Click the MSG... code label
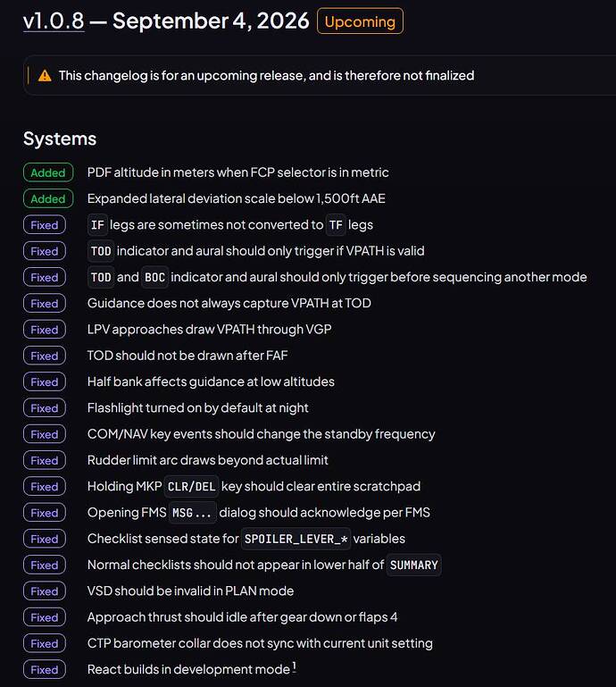616x687 pixels. pos(192,513)
